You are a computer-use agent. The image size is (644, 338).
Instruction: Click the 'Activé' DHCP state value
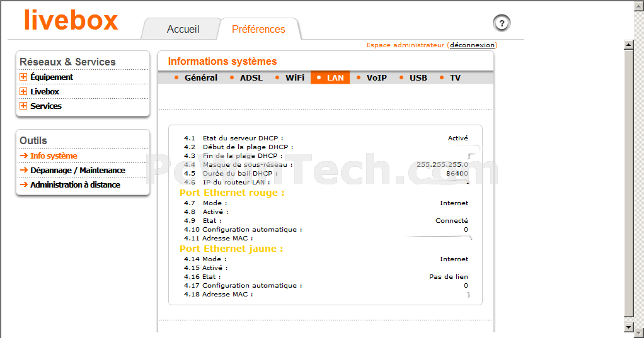458,138
